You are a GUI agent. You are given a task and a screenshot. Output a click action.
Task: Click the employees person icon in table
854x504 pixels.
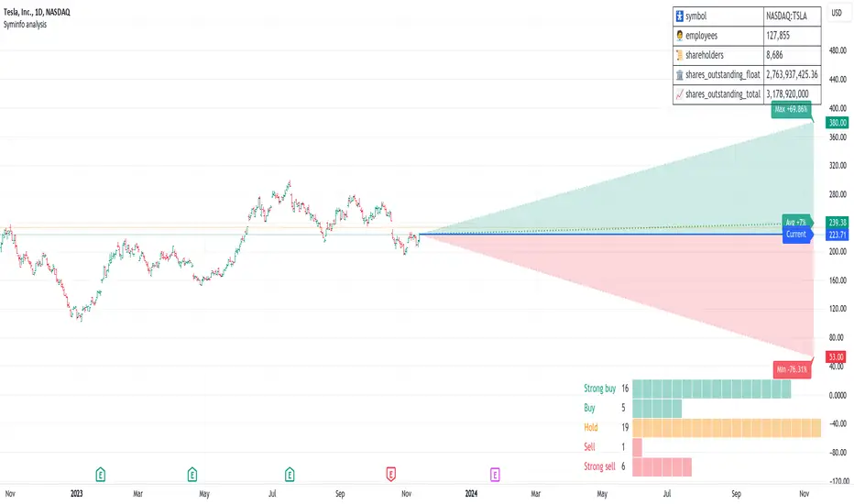point(679,33)
